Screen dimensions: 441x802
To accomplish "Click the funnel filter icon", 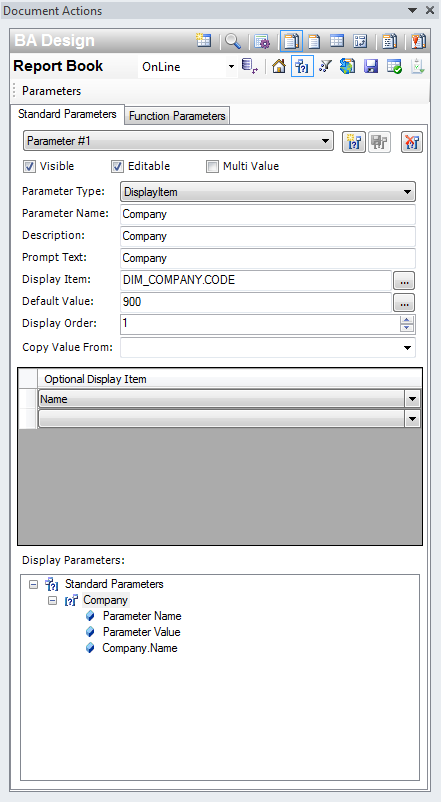I will click(325, 66).
